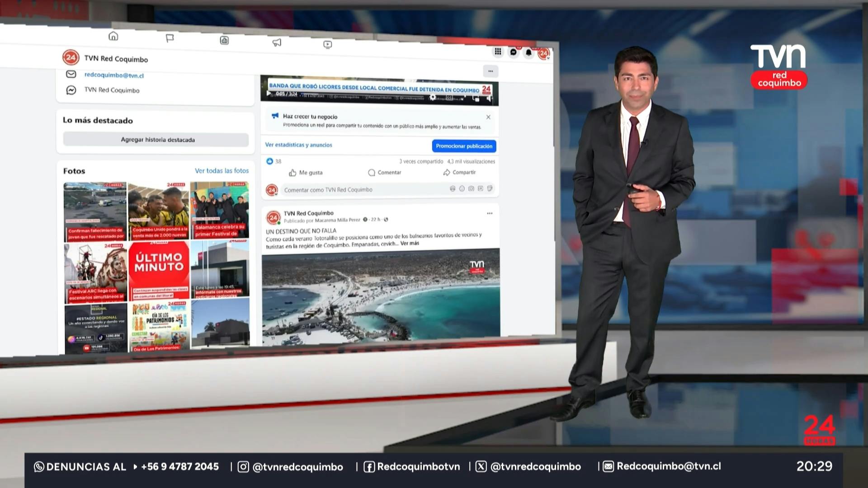Click '3 veces compartido'
The height and width of the screenshot is (488, 868).
tap(421, 161)
